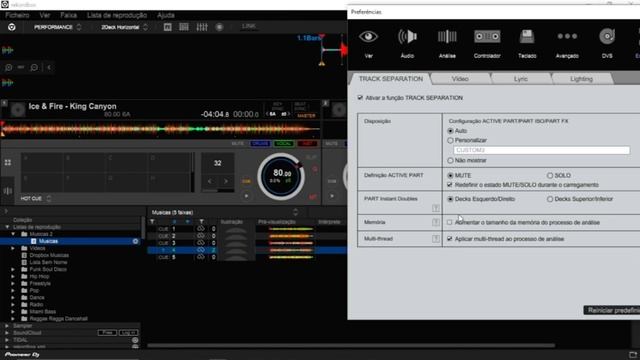
Task: Click the LINK button in toolbar
Action: [x=249, y=26]
